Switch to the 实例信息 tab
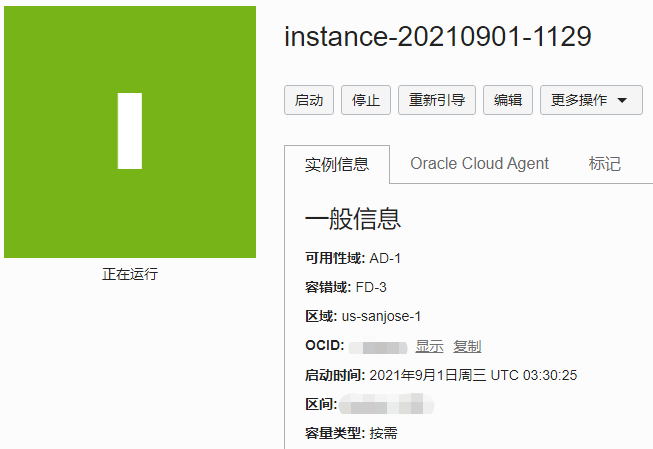The width and height of the screenshot is (653, 449). tap(337, 164)
